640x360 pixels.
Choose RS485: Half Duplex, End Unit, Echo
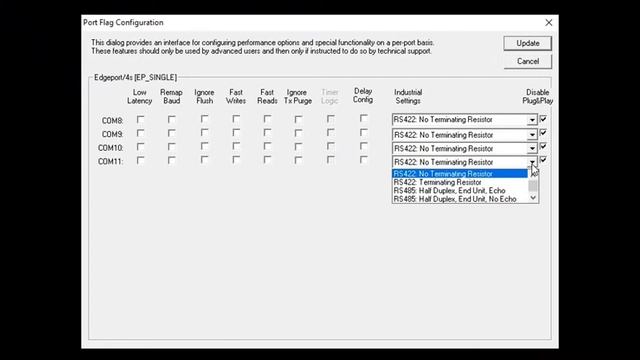pos(460,191)
